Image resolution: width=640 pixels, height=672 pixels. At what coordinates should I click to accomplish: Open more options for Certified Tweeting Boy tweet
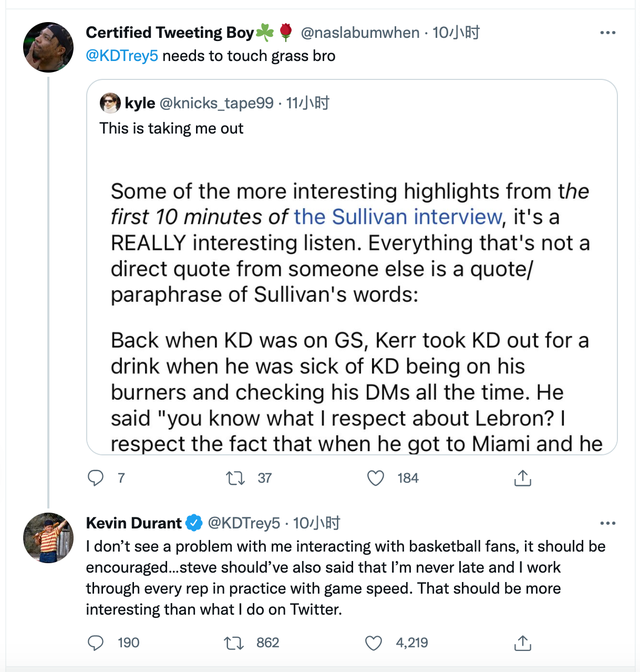point(607,33)
